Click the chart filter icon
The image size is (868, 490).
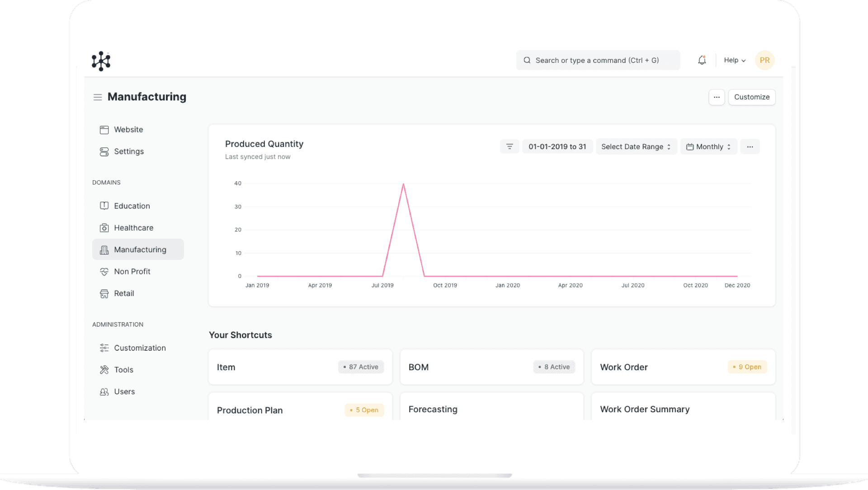coord(509,146)
